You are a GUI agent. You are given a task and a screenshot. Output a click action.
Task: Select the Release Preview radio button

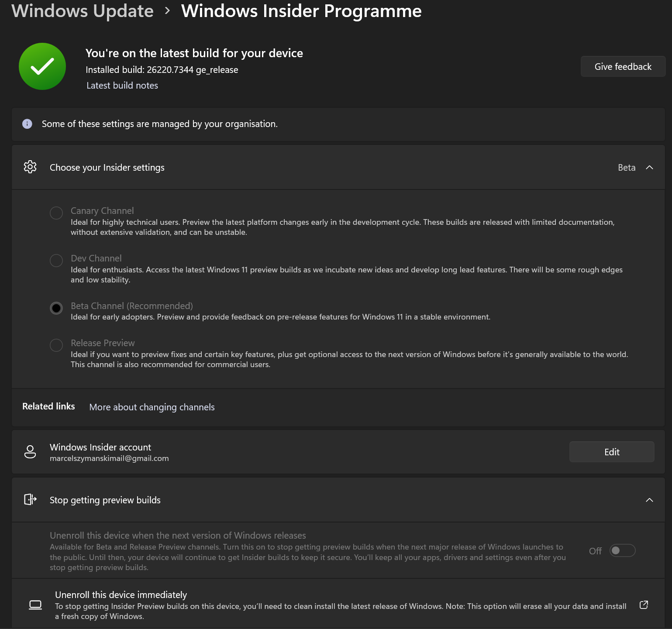click(x=56, y=345)
